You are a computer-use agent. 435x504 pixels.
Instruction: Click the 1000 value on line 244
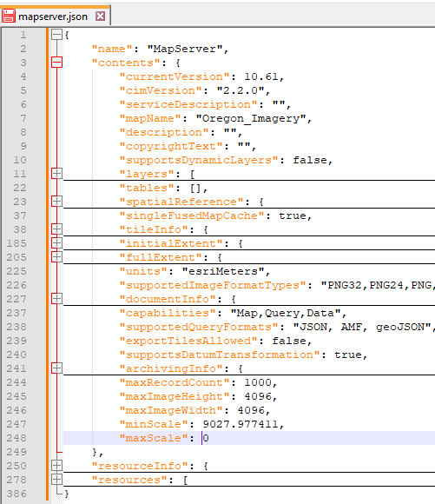tap(258, 382)
